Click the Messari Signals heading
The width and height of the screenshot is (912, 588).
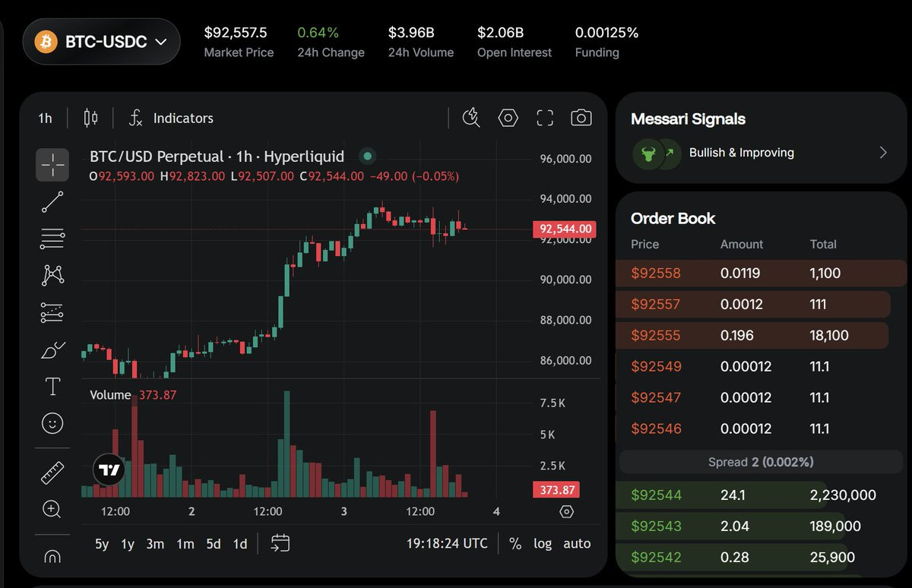[x=688, y=119]
